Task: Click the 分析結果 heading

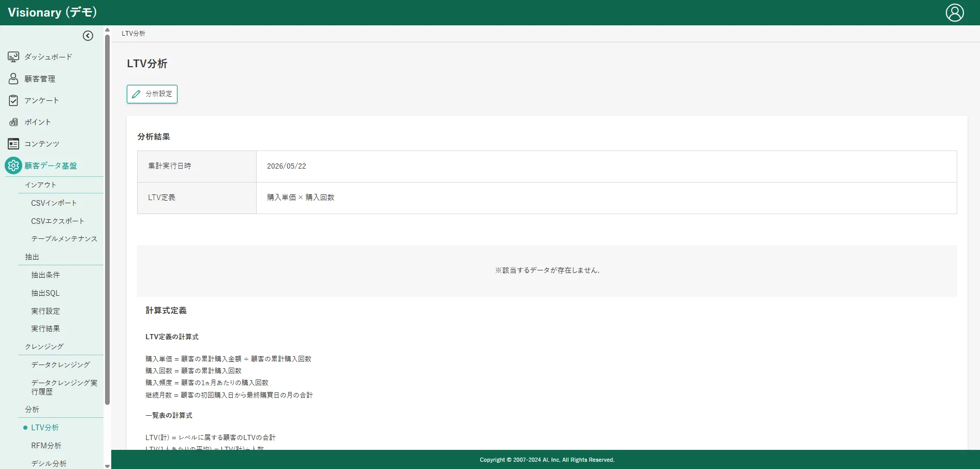Action: coord(154,137)
